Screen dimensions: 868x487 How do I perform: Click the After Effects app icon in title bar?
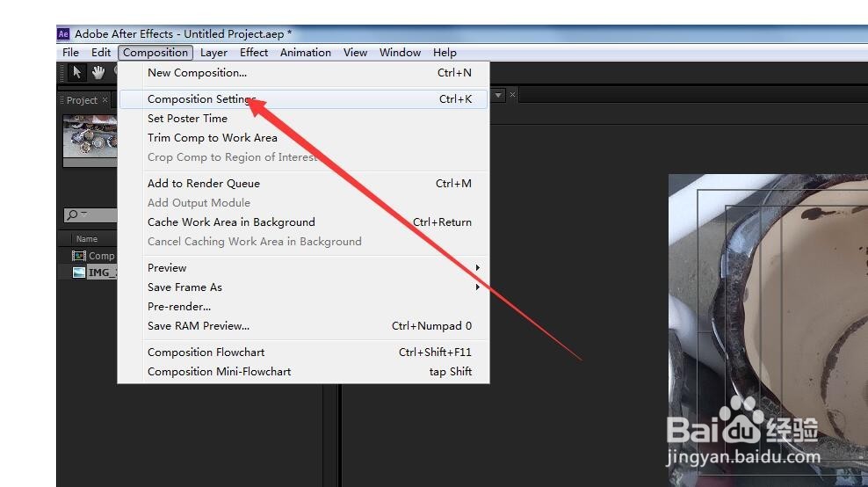click(63, 33)
